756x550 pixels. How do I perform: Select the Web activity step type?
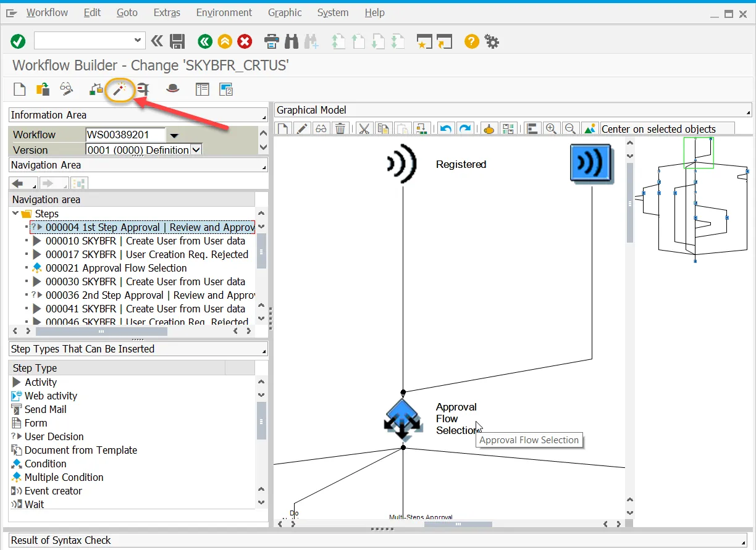click(x=51, y=396)
